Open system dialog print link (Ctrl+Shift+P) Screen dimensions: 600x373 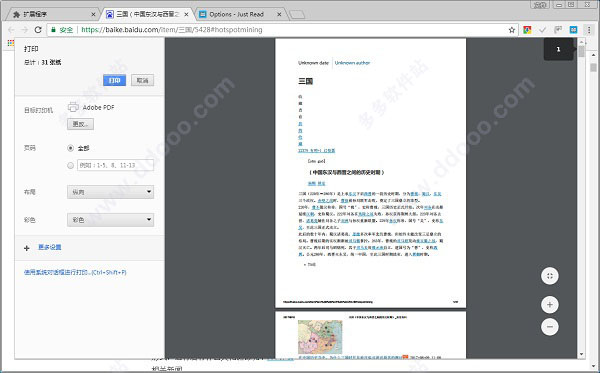click(75, 272)
